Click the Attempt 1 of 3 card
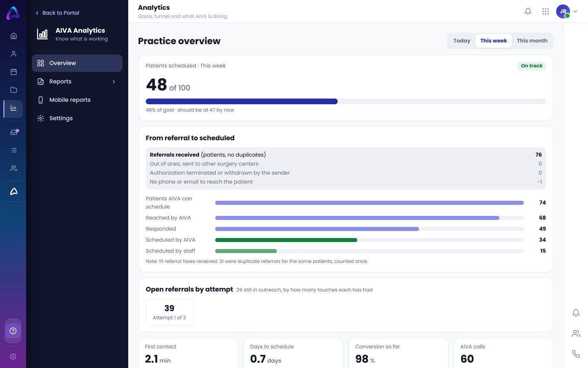Screen dimensions: 588x368 coord(169,312)
